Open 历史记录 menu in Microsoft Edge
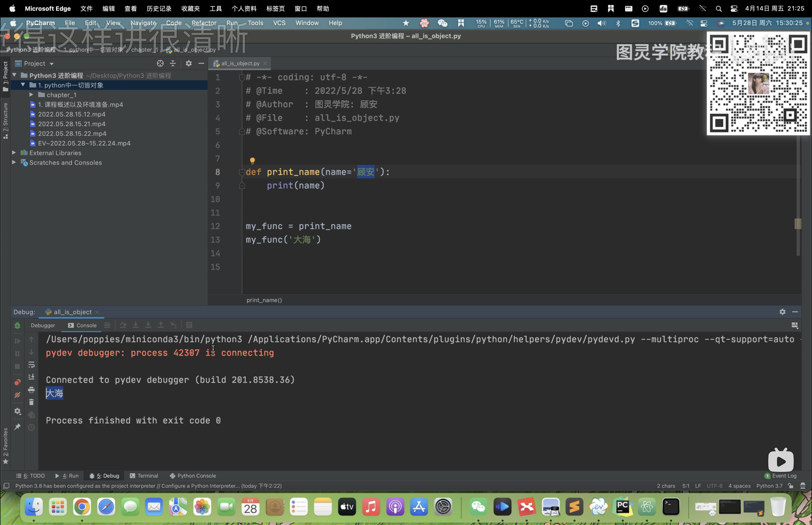 [x=159, y=8]
